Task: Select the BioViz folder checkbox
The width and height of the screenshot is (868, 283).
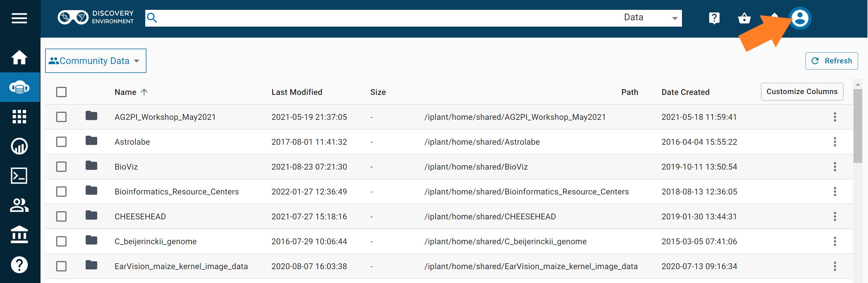Action: pos(61,167)
